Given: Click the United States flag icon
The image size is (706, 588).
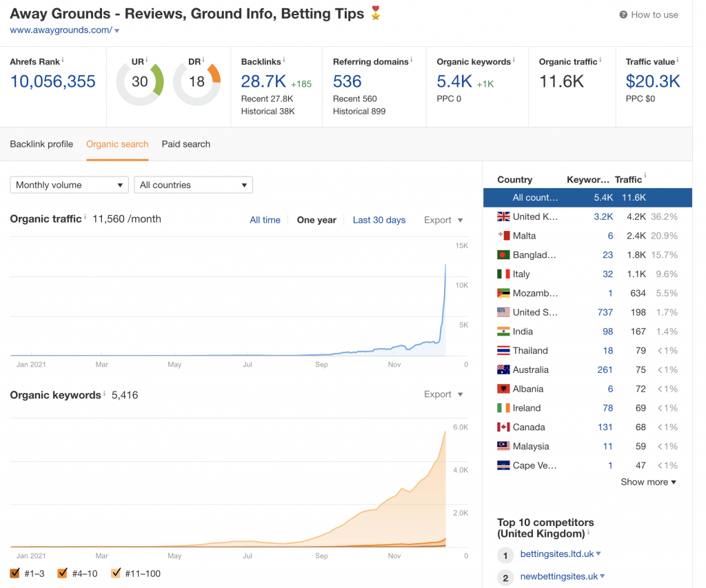Looking at the screenshot, I should (x=503, y=312).
